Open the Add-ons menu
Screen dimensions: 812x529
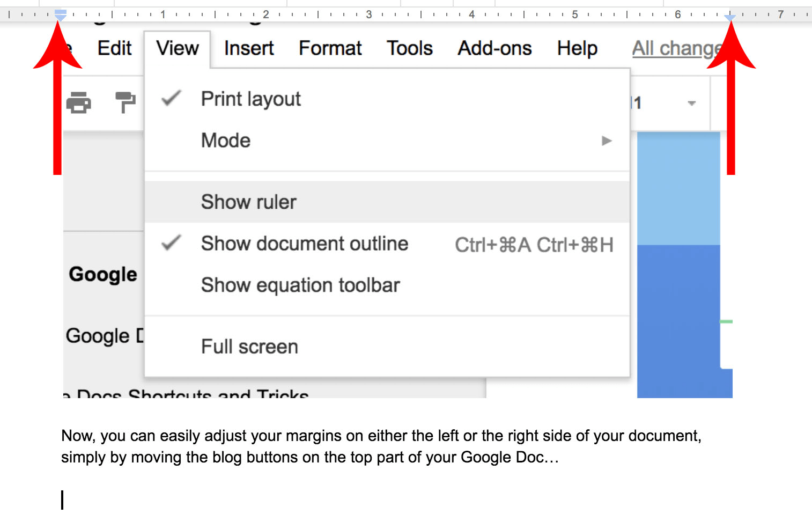494,48
